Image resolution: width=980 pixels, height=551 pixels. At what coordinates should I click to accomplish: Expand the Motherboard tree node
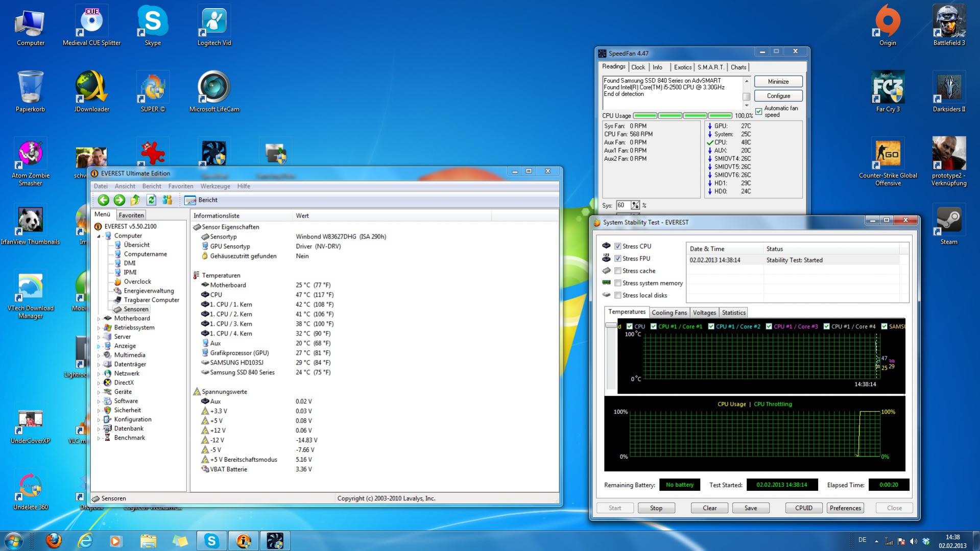coord(99,319)
